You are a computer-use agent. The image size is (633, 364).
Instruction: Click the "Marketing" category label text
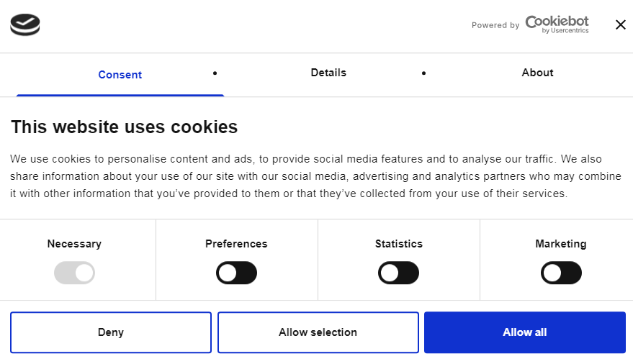pos(560,244)
